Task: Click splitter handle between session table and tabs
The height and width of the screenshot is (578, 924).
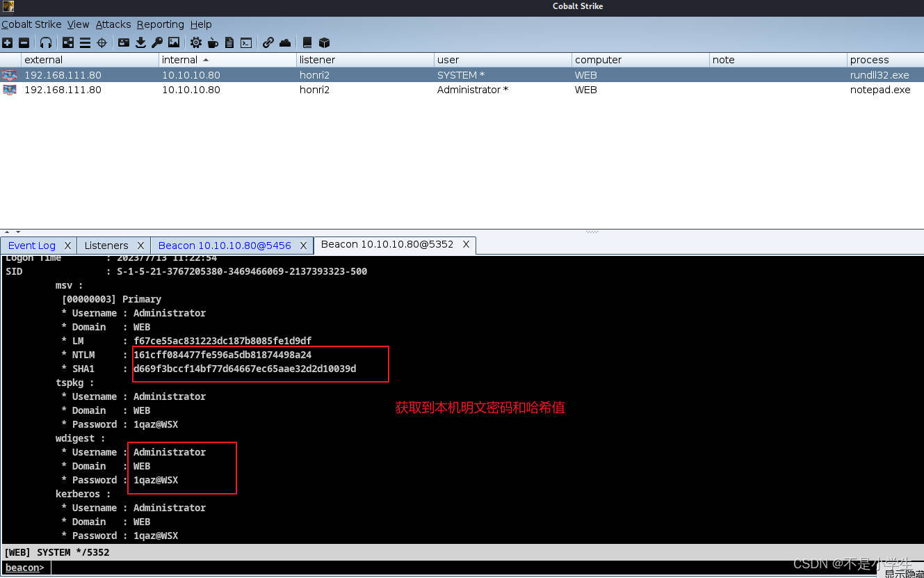Action: [592, 232]
